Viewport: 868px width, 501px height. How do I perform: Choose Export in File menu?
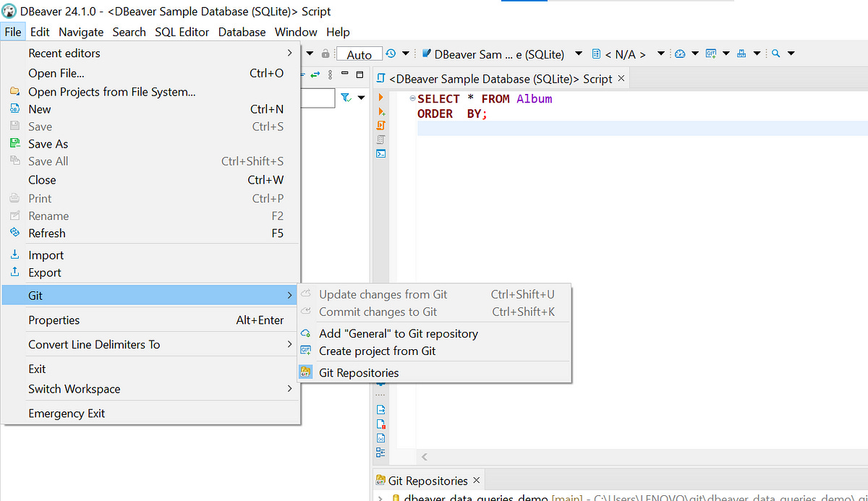click(x=150, y=273)
